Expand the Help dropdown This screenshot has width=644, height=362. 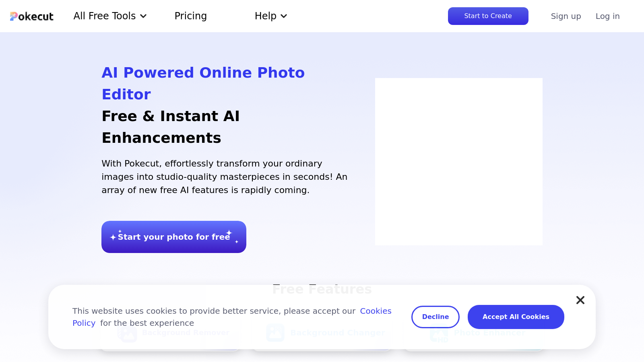(270, 16)
